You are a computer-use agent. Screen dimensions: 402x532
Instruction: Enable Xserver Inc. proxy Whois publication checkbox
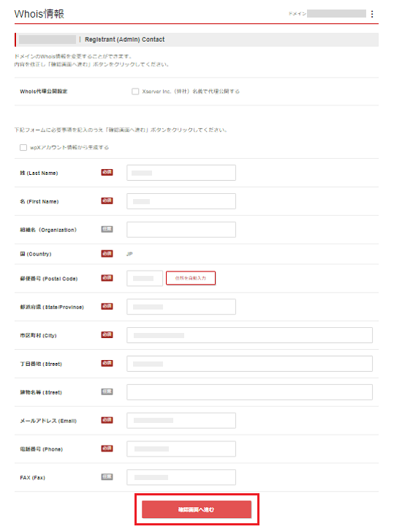click(x=135, y=91)
